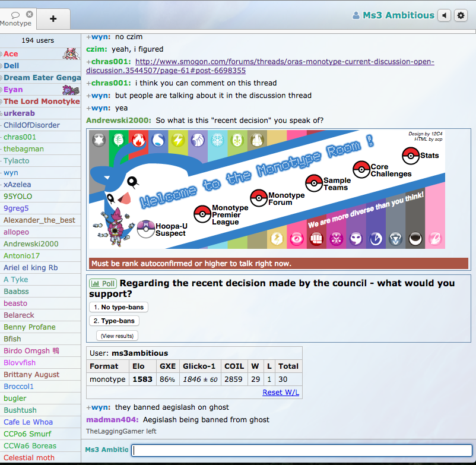476x465 pixels.
Task: Click the Poll badge label
Action: [103, 284]
